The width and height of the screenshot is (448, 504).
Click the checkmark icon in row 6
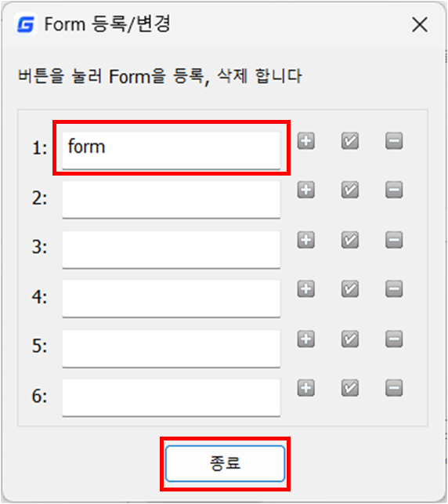coord(350,388)
